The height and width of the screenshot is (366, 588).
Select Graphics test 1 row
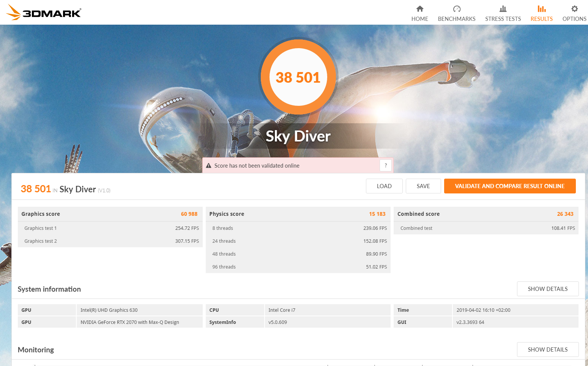110,228
